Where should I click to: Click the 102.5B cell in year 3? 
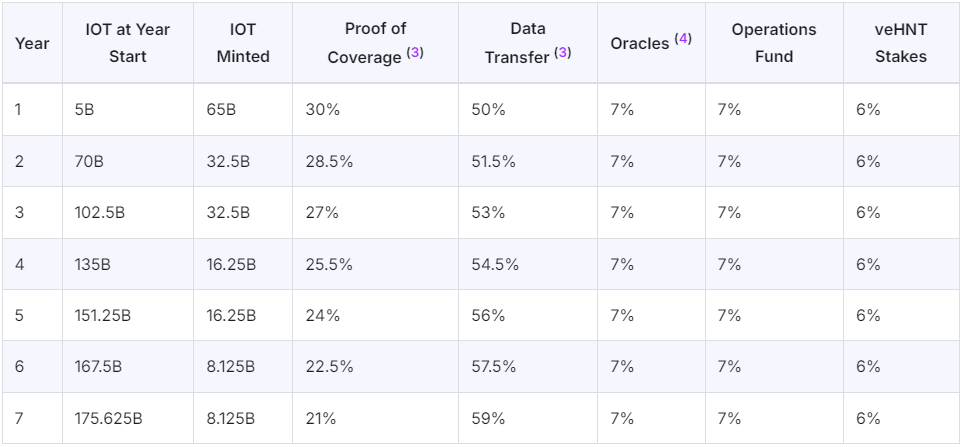[97, 213]
